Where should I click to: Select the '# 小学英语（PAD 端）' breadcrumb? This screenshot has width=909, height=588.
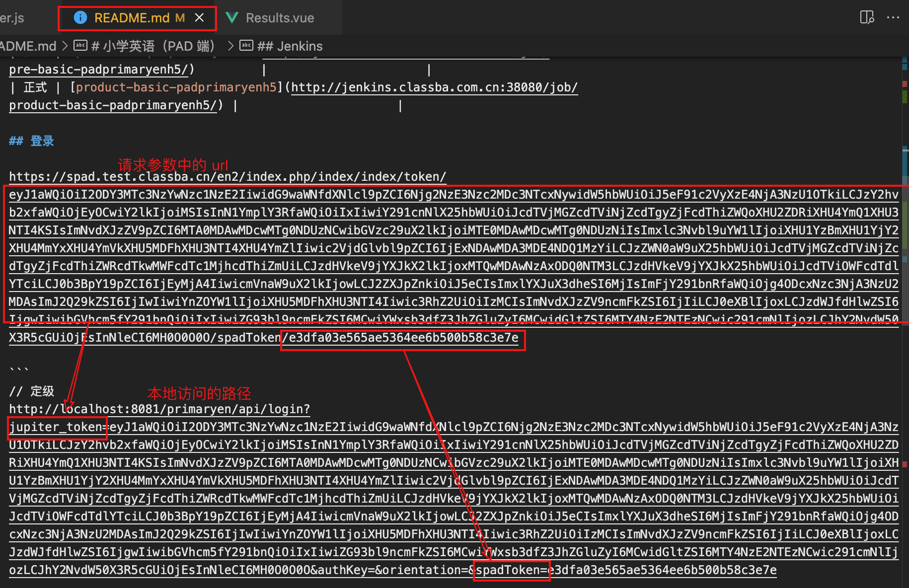coord(153,46)
